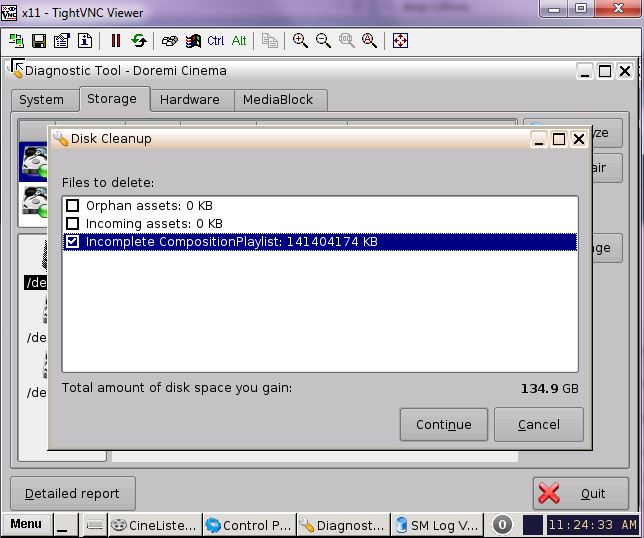This screenshot has height=538, width=644.
Task: Toggle the Ctrl key toolbar button
Action: tap(216, 41)
